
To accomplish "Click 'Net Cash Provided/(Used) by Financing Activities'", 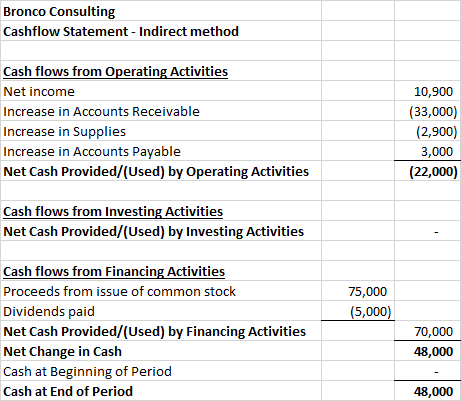I will pos(155,332).
